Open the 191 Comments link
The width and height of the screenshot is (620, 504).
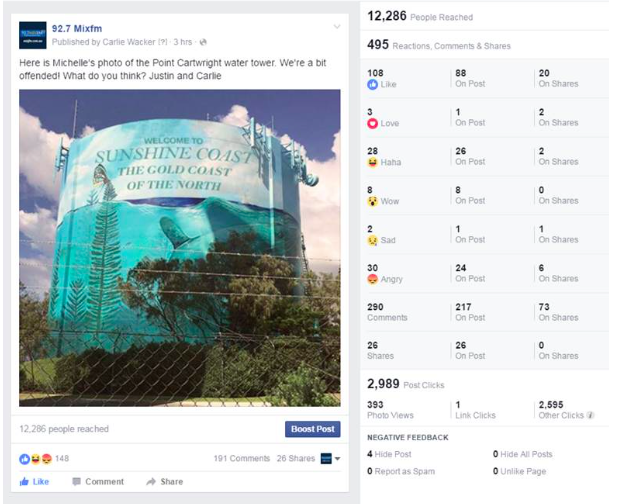[242, 459]
